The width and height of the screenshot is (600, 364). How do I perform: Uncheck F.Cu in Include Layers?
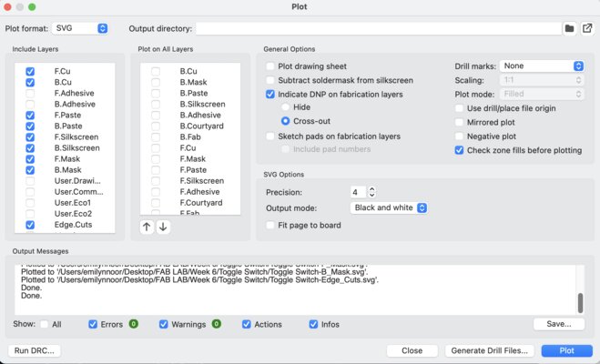click(31, 71)
